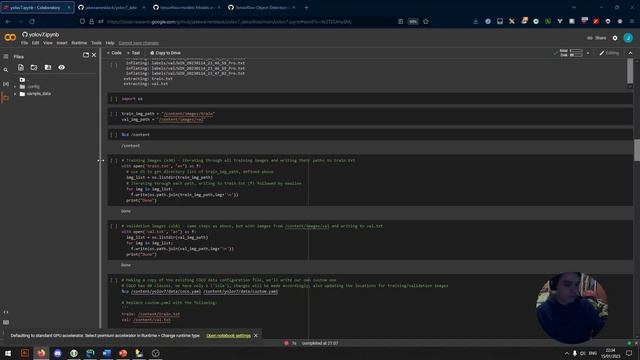Add a Code cell button

tap(114, 53)
